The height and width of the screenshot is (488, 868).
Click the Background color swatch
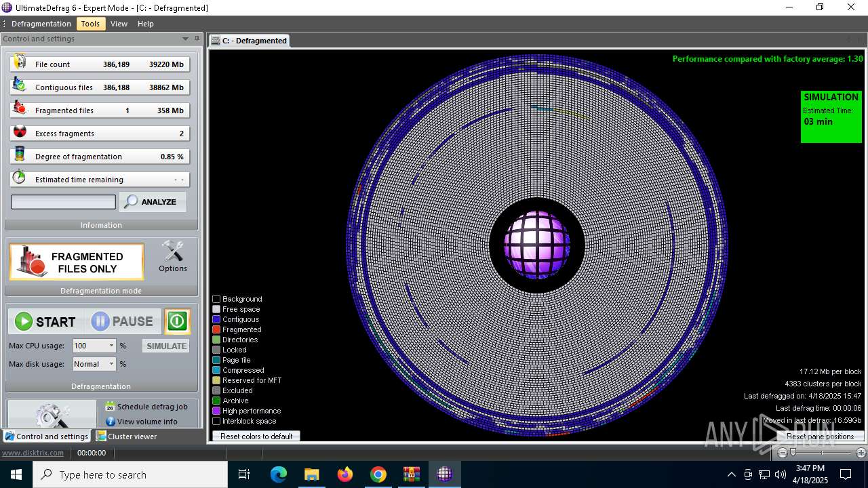click(x=216, y=299)
